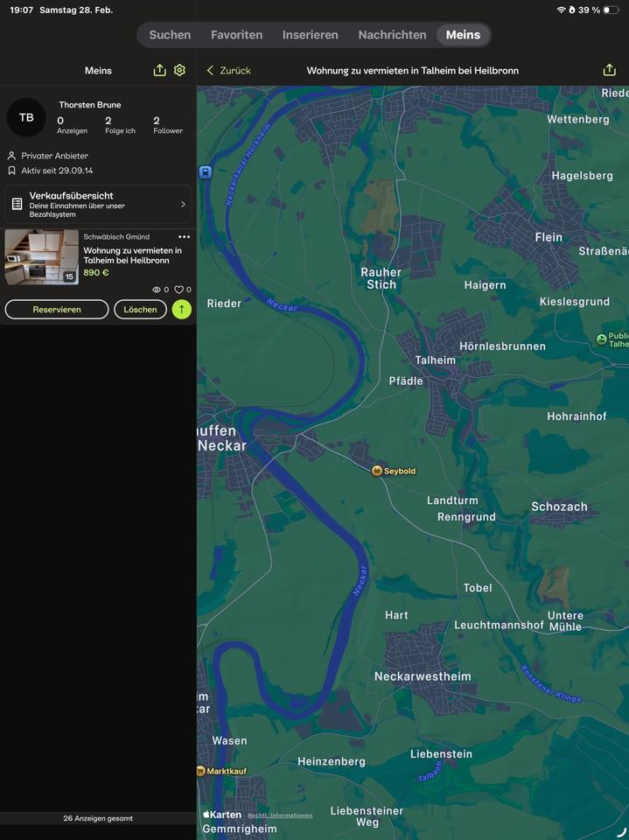Screen dimensions: 629x840
Task: Open settings gear in Meins header
Action: (179, 70)
